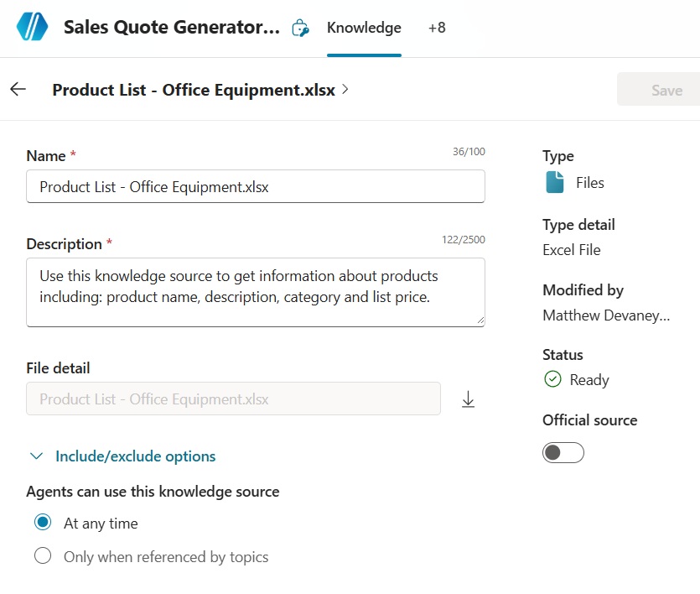The height and width of the screenshot is (594, 700).
Task: Click the Matthew Devaney modified-by name
Action: point(606,315)
